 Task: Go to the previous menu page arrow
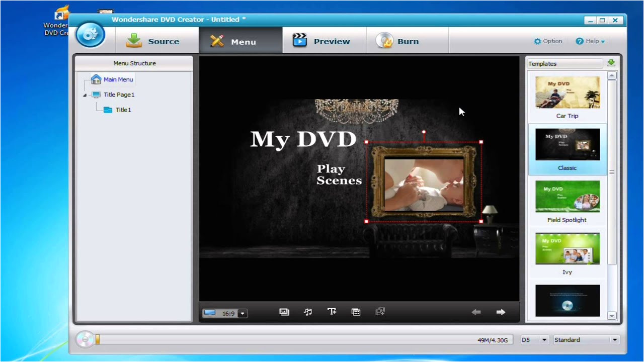click(x=476, y=312)
